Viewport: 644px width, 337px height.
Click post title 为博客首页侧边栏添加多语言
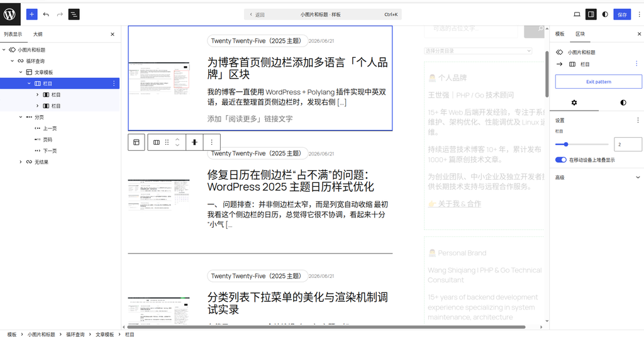pyautogui.click(x=297, y=68)
